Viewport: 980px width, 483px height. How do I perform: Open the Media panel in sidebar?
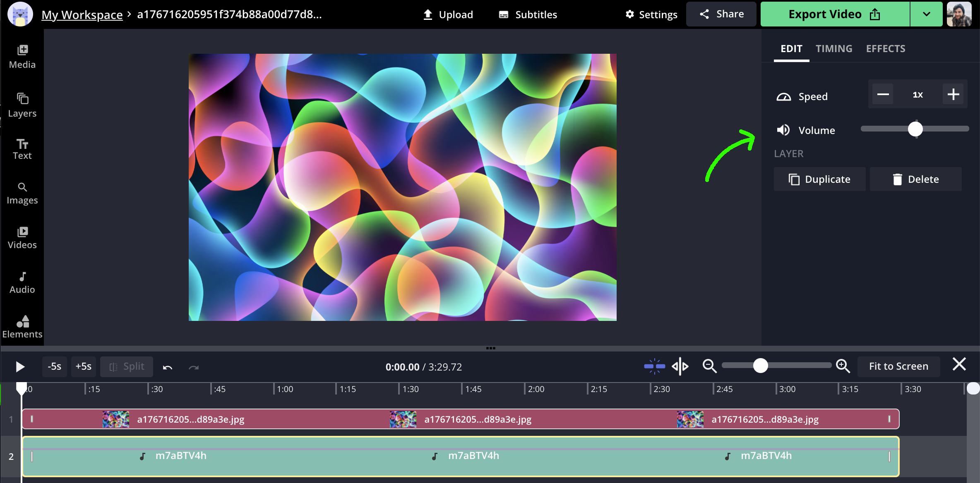pyautogui.click(x=22, y=57)
